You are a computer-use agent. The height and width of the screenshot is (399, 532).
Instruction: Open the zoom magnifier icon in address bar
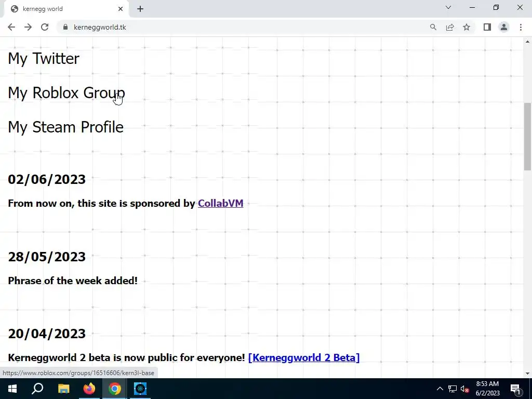[x=433, y=27]
